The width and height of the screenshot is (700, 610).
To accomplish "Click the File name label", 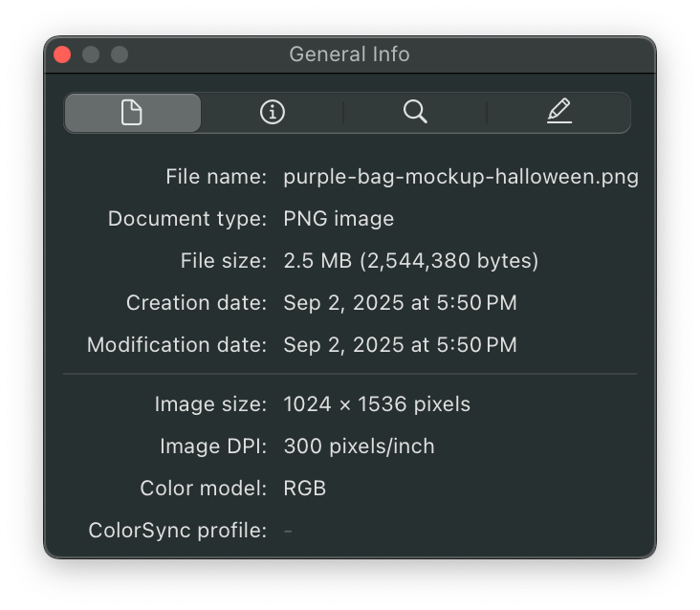I will pyautogui.click(x=216, y=177).
